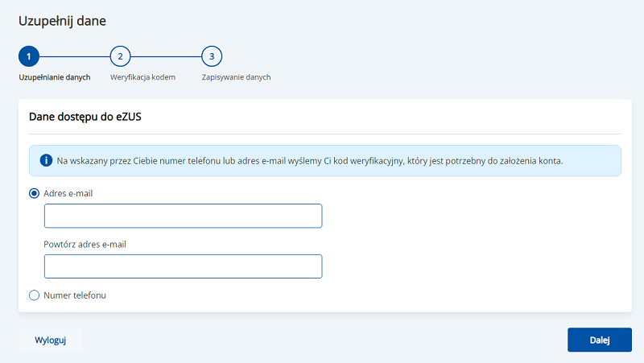Click the Adres e-mail input field

pos(184,216)
